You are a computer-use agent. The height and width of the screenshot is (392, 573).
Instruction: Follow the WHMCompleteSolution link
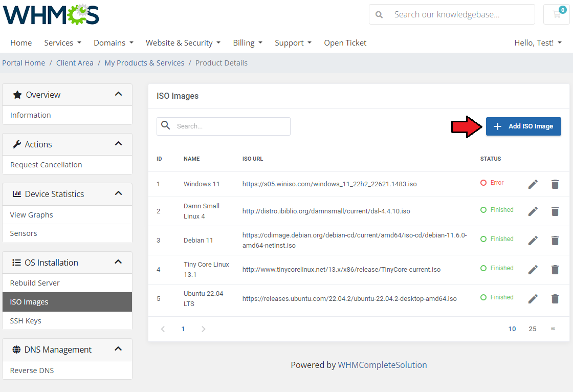(x=382, y=365)
